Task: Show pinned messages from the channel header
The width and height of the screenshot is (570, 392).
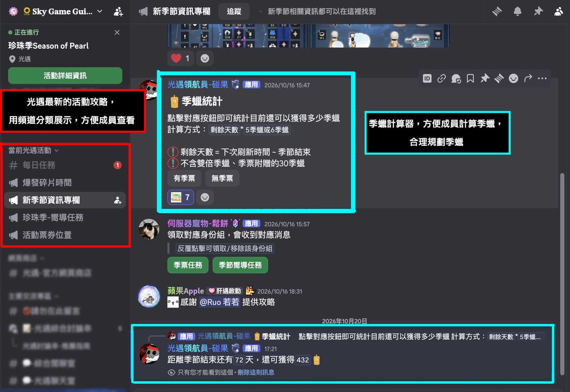Action: pyautogui.click(x=538, y=12)
